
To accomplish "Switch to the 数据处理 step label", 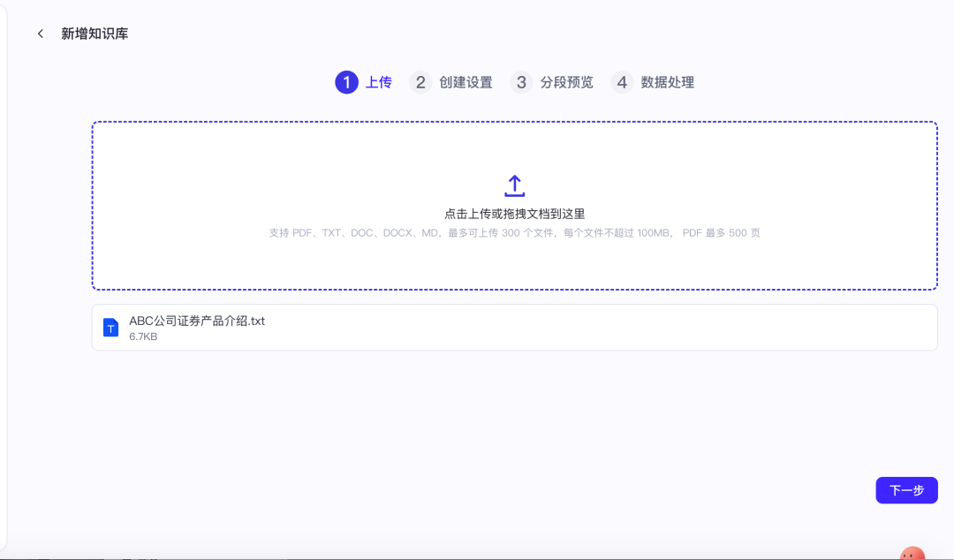I will pyautogui.click(x=668, y=82).
